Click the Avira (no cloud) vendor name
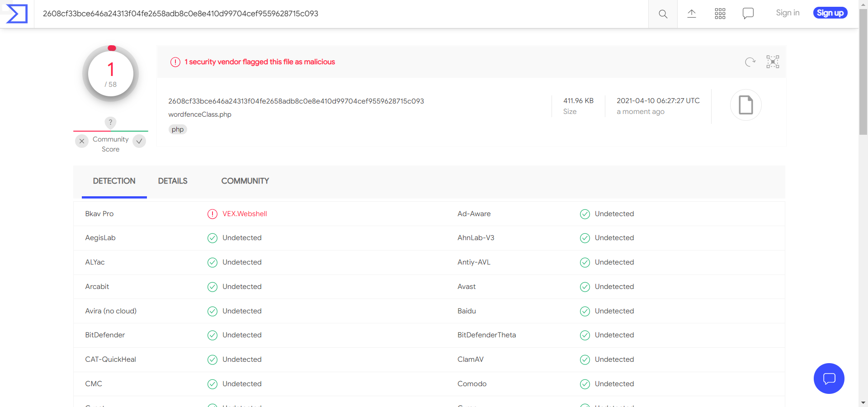 click(x=111, y=311)
